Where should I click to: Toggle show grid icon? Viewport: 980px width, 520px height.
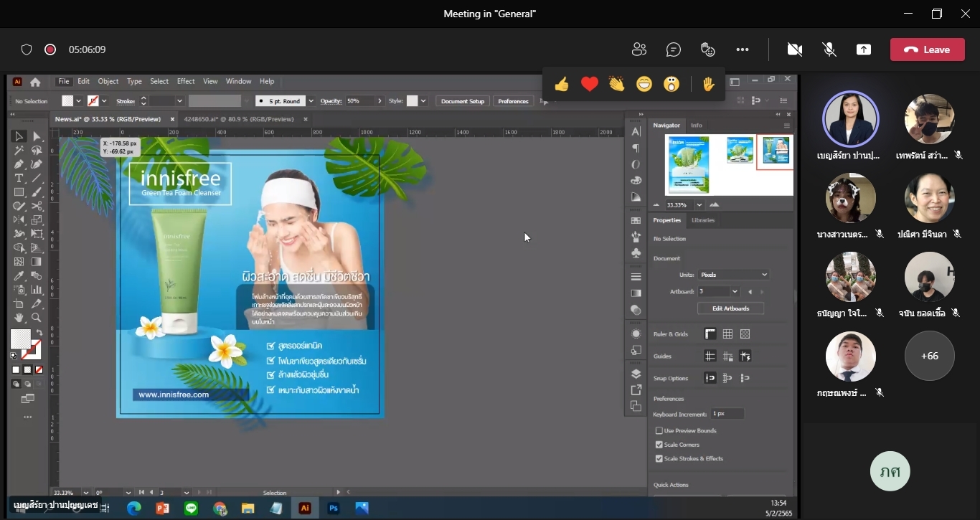point(727,334)
